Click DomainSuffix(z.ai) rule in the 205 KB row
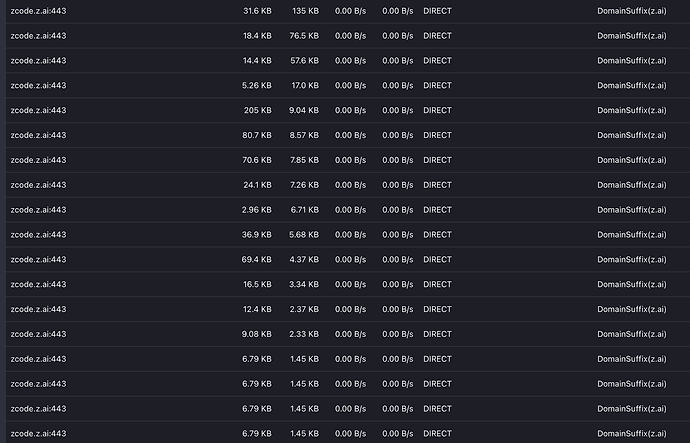This screenshot has height=443, width=690. pos(631,110)
